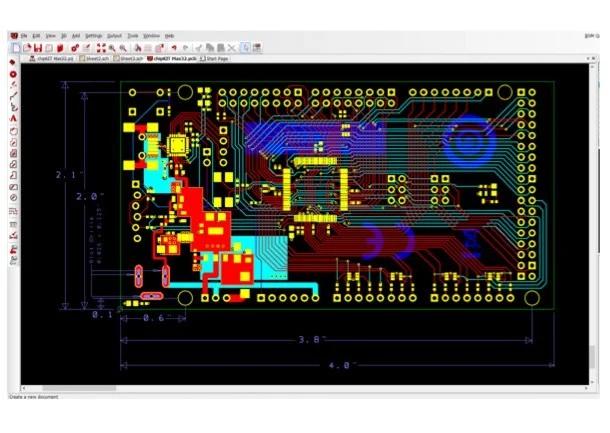Open the Help menu

169,36
